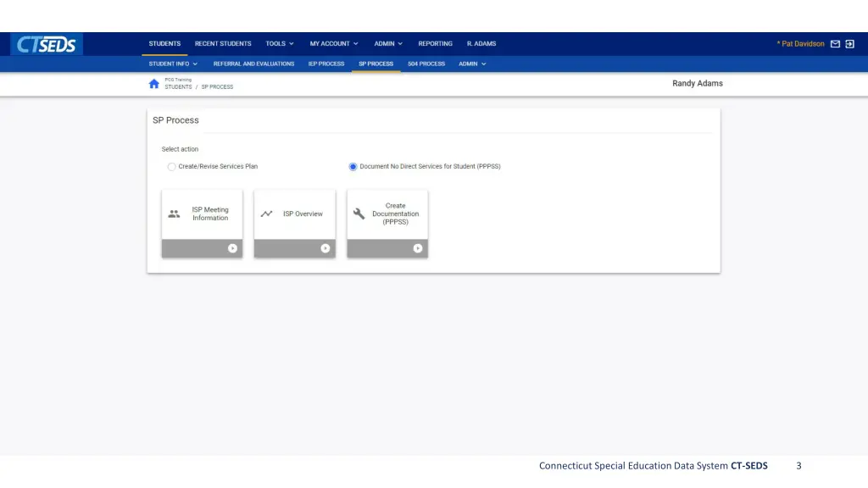Click the CT-SEDS logo

coord(47,44)
